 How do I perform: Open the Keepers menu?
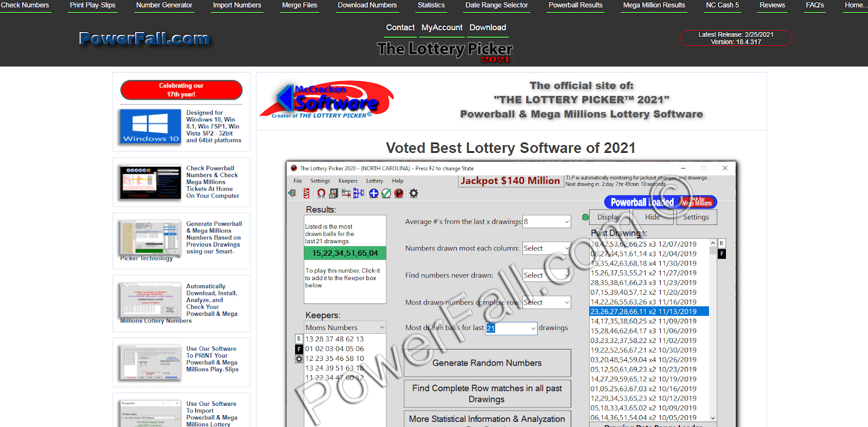coord(348,181)
